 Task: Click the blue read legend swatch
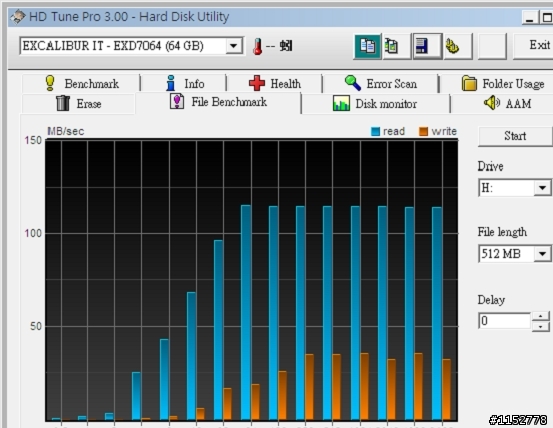375,132
